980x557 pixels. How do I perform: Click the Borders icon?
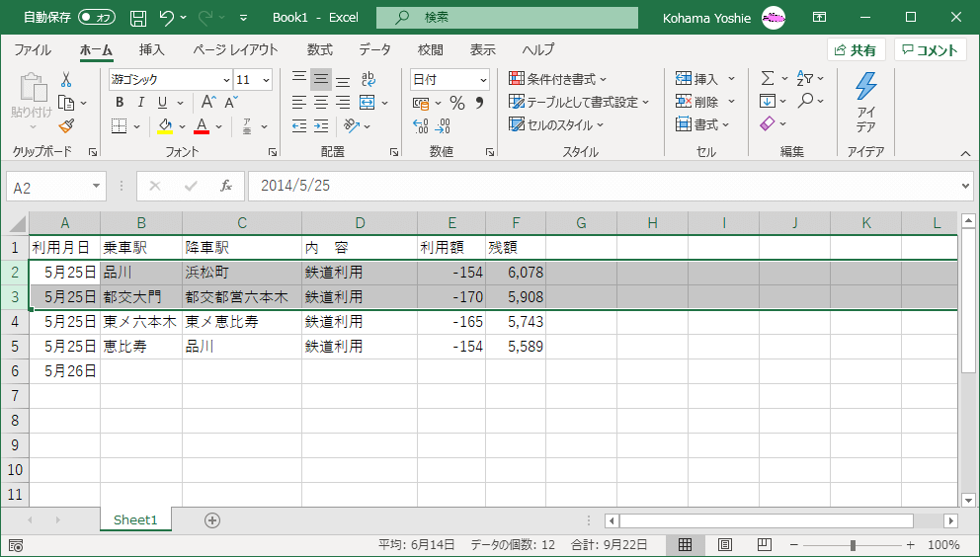click(x=120, y=126)
